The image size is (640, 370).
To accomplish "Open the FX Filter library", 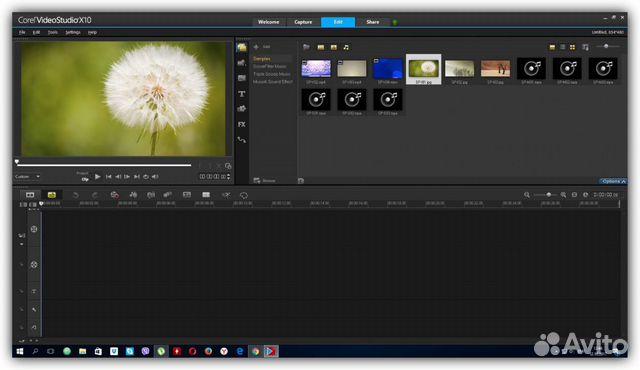I will (242, 124).
